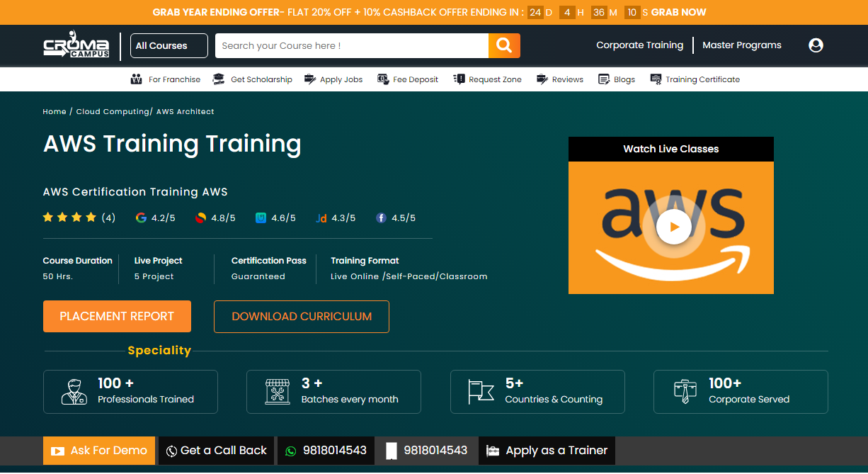868x474 pixels.
Task: Open the All Courses dropdown
Action: (x=169, y=45)
